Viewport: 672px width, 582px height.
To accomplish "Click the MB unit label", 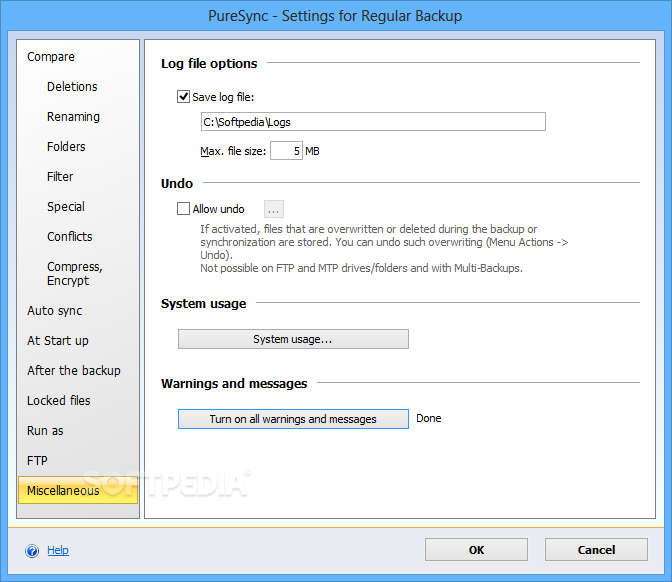I will (x=312, y=151).
